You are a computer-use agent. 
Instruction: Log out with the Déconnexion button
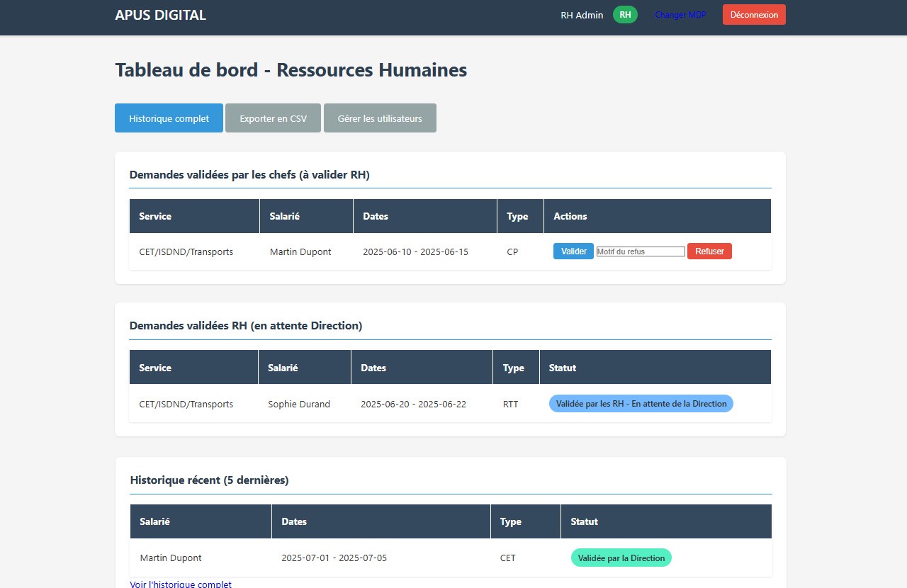click(x=754, y=14)
